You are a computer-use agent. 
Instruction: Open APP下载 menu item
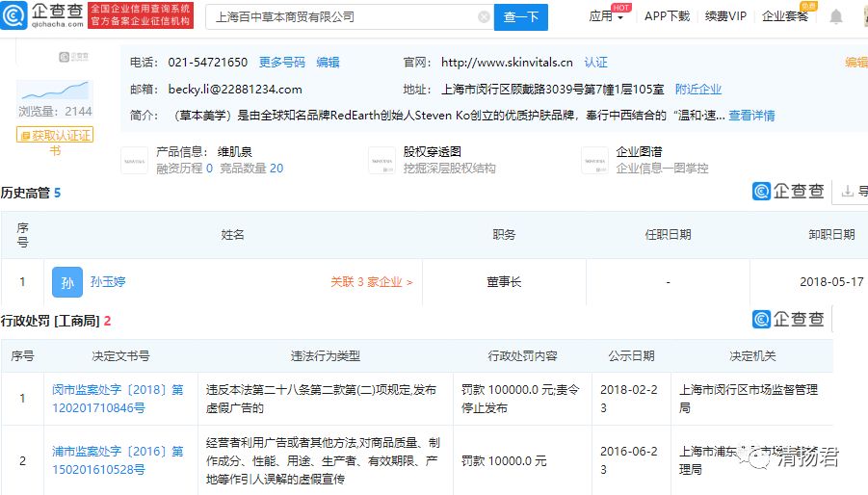(x=667, y=16)
